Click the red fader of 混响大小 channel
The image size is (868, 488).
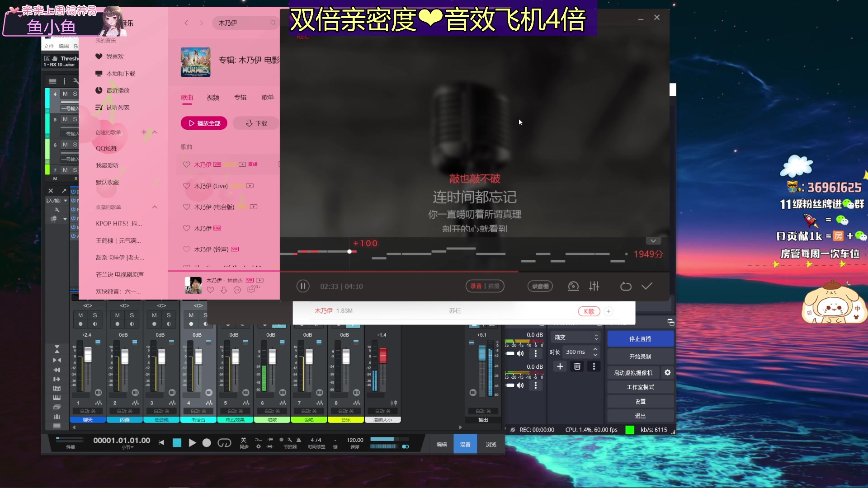[383, 355]
